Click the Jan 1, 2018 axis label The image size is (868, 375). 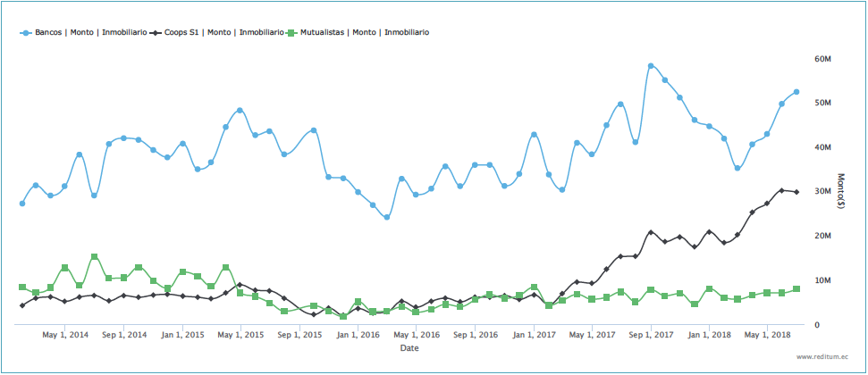point(708,335)
